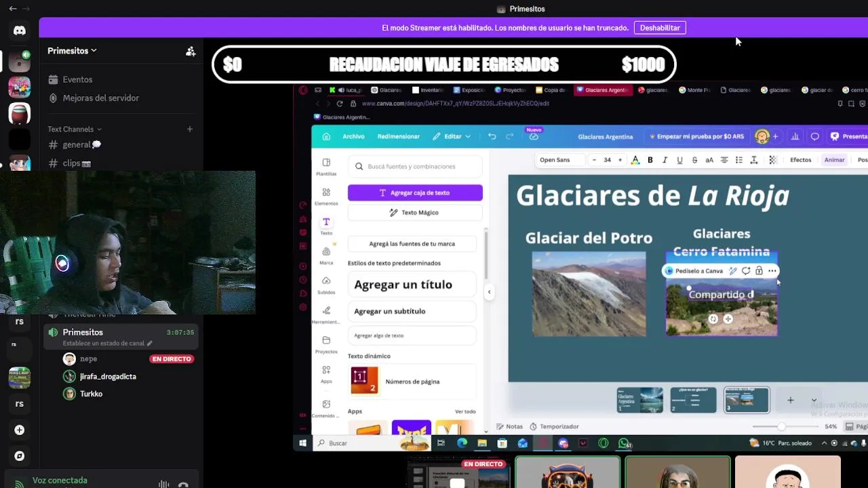Screen dimensions: 868x488
Task: Open Plantillas in the Canva sidebar
Action: click(x=326, y=167)
